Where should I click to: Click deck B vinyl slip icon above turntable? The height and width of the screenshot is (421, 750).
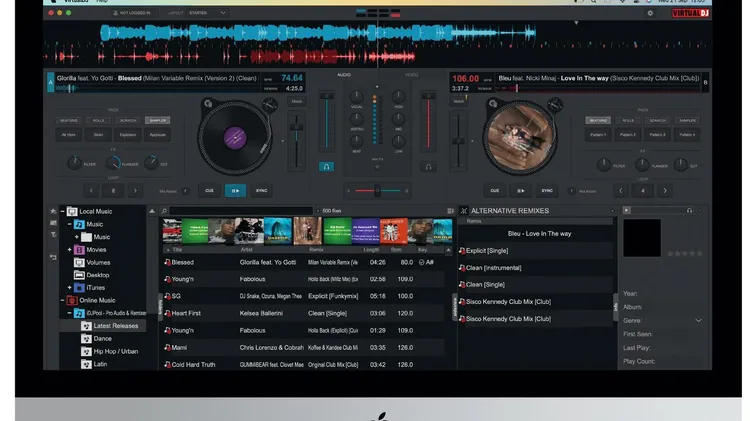493,103
